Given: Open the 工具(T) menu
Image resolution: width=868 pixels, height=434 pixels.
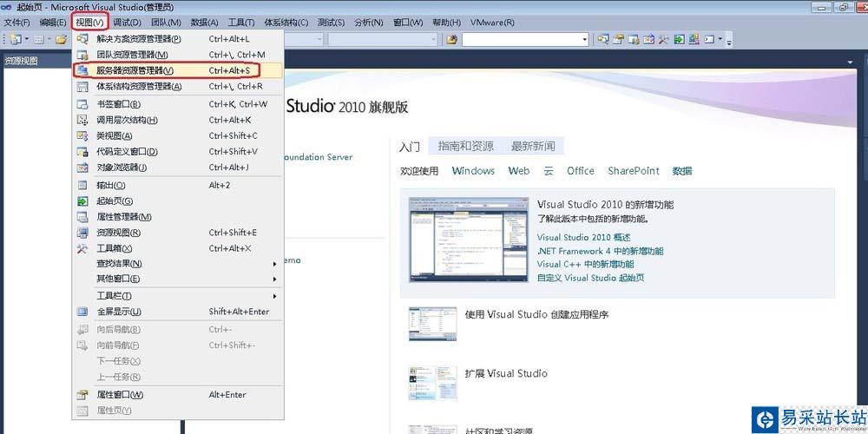Looking at the screenshot, I should 241,23.
